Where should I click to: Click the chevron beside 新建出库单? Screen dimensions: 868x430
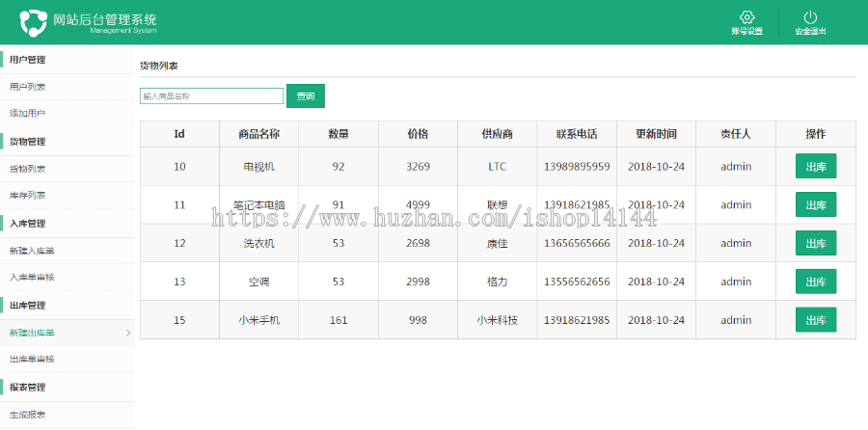(128, 333)
